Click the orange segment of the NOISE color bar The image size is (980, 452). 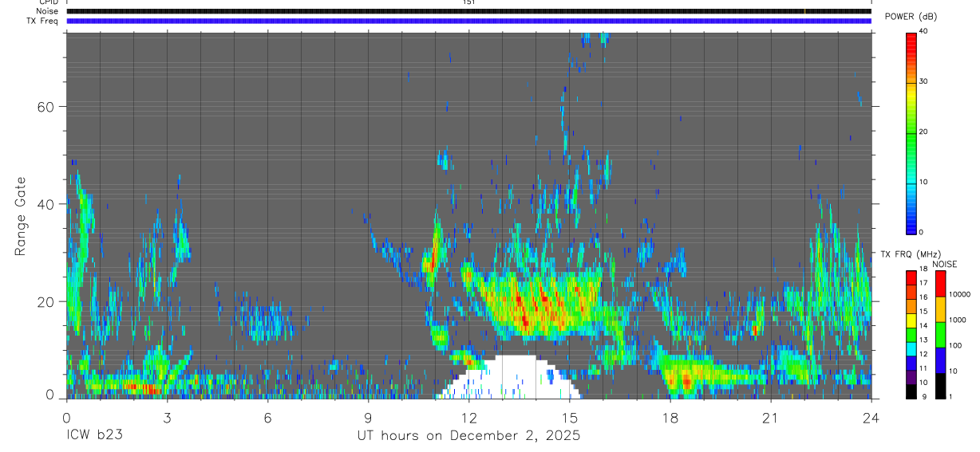940,309
